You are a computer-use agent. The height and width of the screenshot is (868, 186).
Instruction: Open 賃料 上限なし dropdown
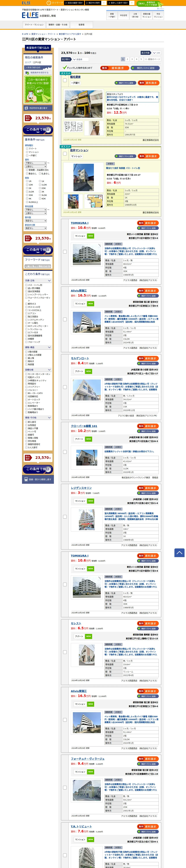pyautogui.click(x=36, y=167)
